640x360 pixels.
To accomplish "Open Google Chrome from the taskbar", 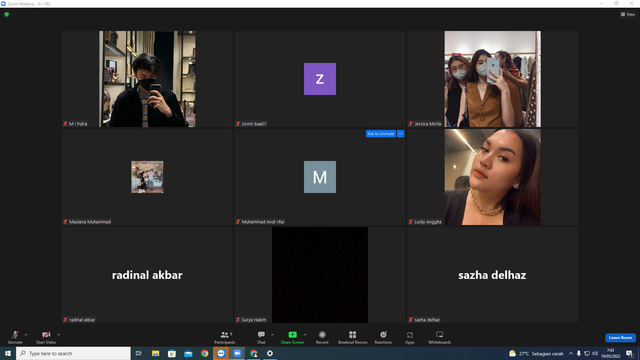I will pyautogui.click(x=204, y=353).
